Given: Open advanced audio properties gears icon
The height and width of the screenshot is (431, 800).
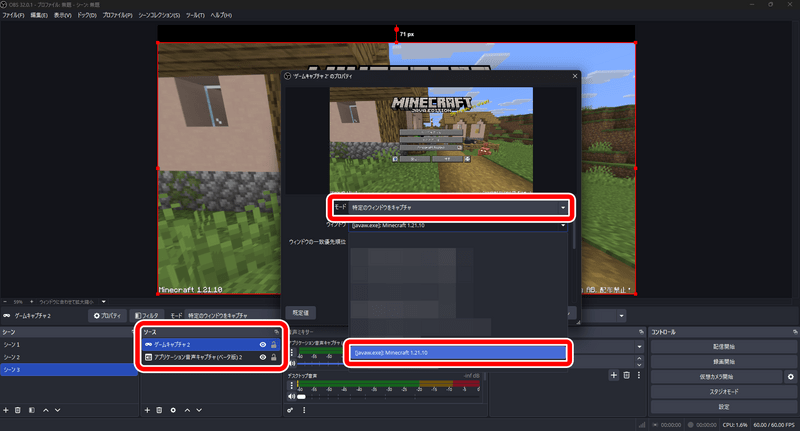Looking at the screenshot, I should click(290, 410).
